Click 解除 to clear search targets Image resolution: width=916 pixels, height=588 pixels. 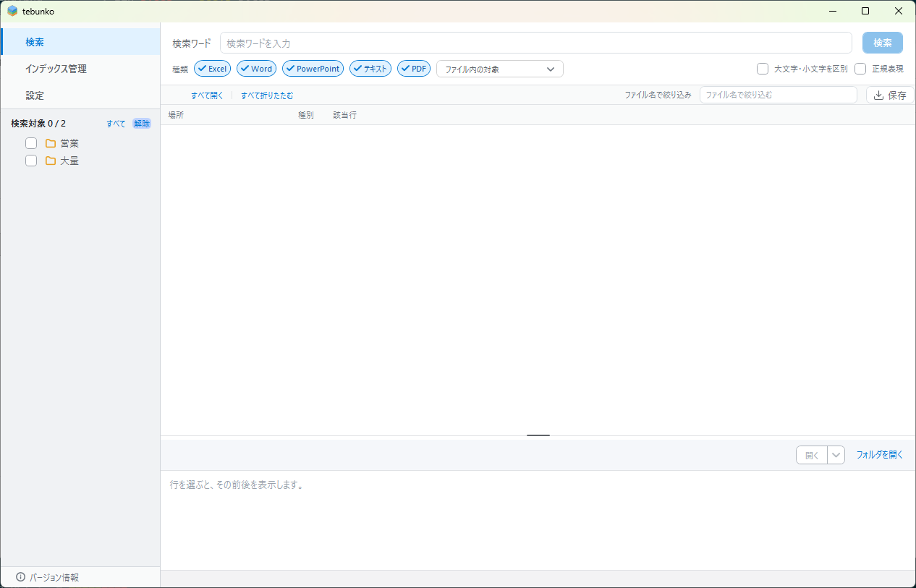pos(142,124)
